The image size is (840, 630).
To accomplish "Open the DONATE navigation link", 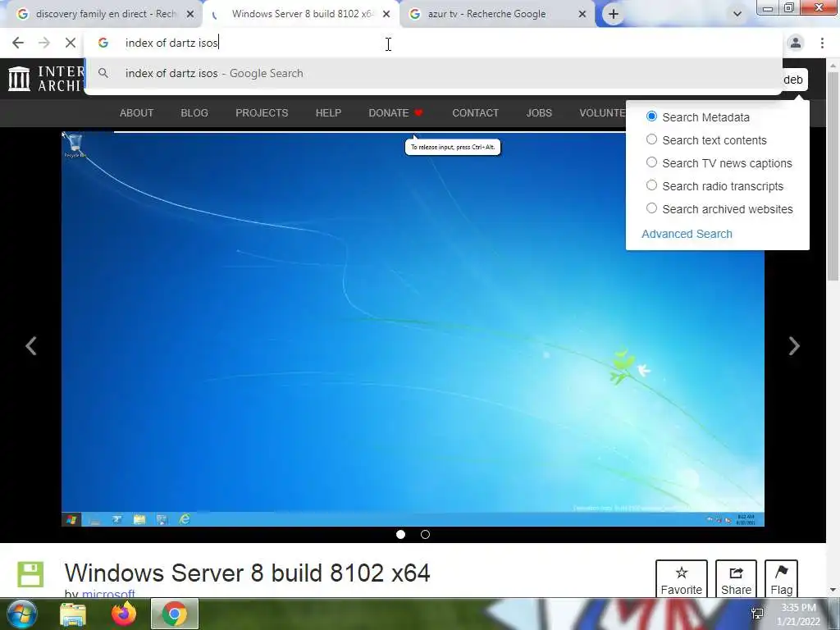I will 396,113.
